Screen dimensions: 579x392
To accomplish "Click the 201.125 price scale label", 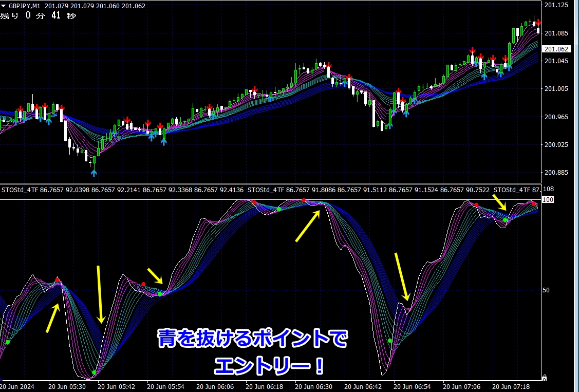I will [556, 5].
